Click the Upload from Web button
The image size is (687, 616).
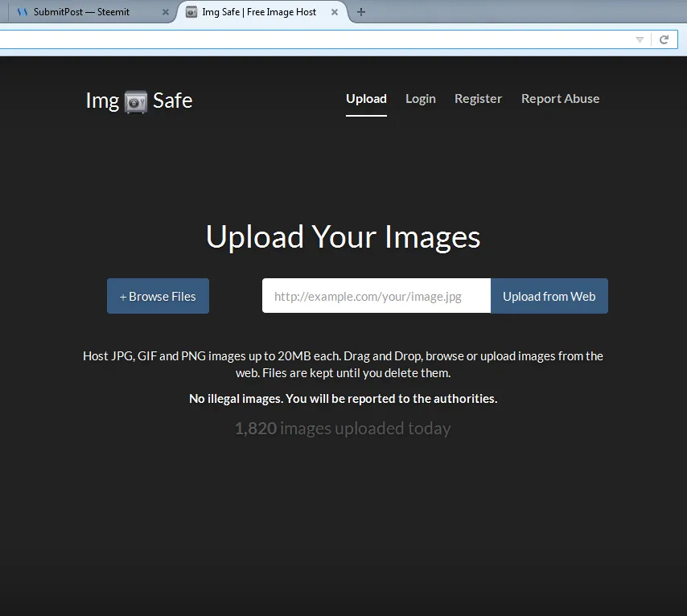[x=549, y=296]
